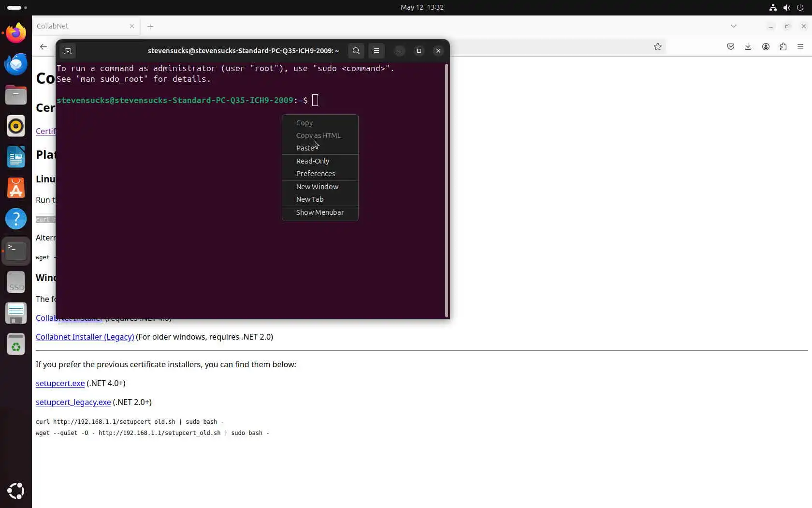The image size is (812, 508).
Task: Open the Trash from the dock
Action: click(x=16, y=344)
